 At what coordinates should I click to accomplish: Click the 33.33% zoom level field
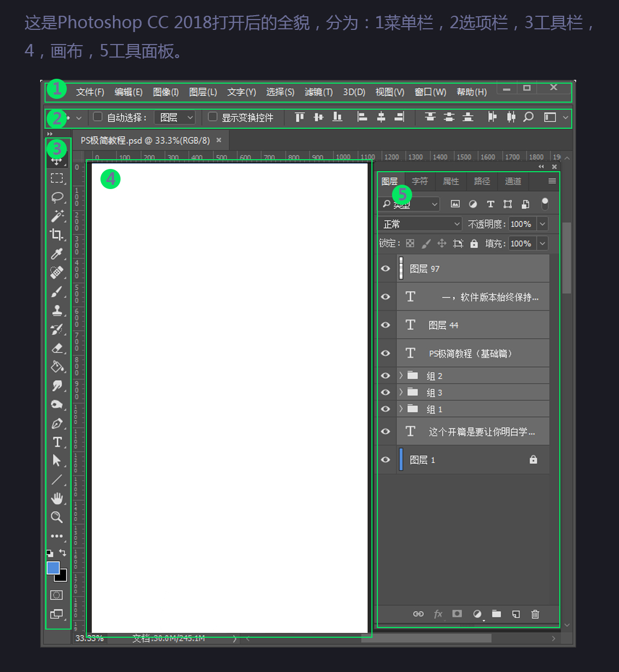[90, 638]
